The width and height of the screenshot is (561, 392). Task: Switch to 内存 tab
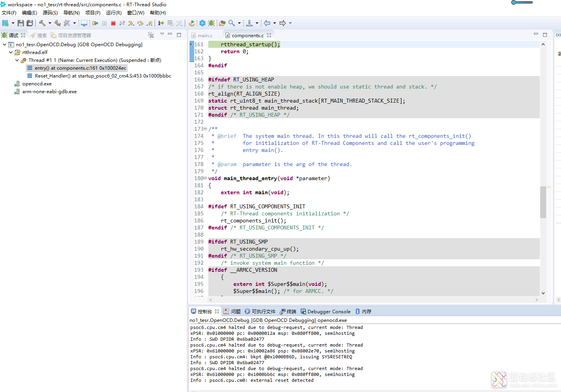coord(363,312)
